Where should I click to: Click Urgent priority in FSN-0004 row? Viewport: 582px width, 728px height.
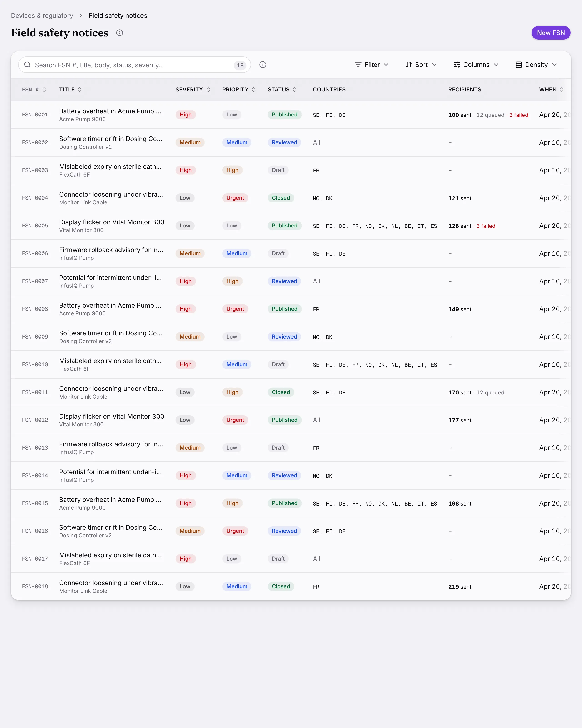click(235, 198)
